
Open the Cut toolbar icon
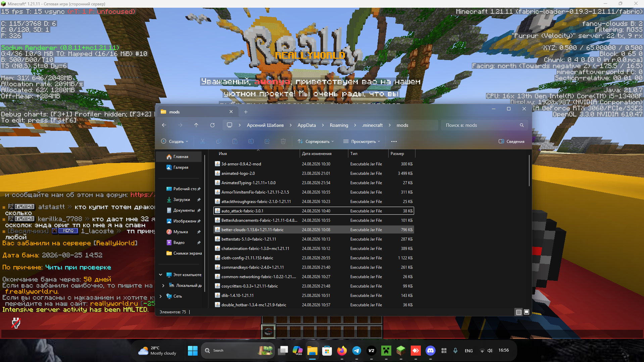[x=203, y=142]
